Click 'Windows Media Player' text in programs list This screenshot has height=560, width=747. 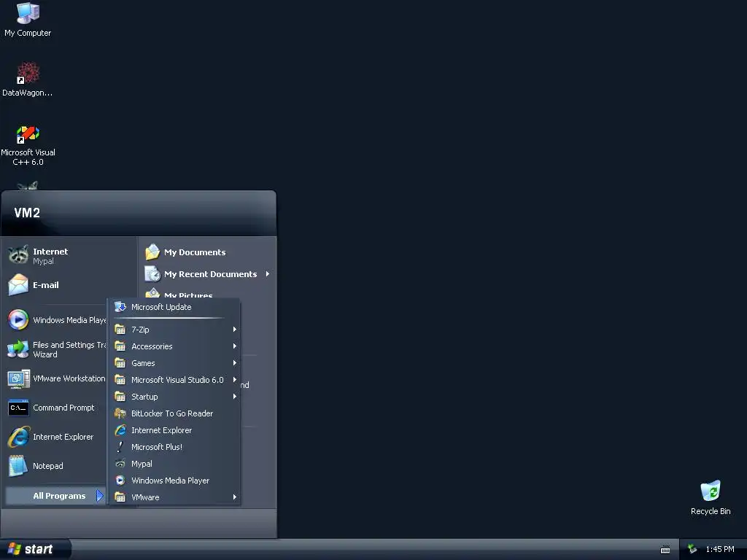(170, 481)
